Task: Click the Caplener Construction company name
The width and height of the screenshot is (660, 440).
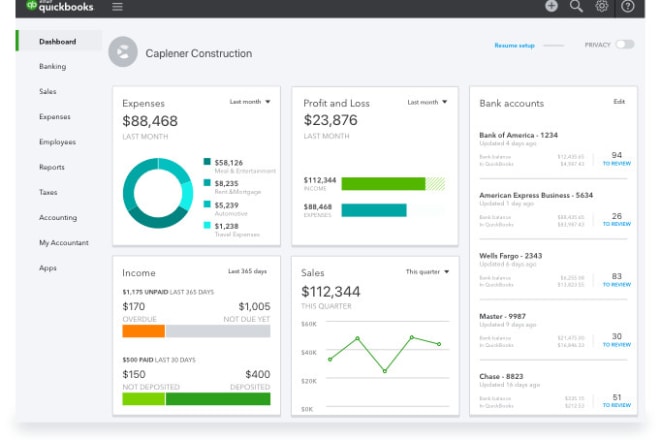Action: 199,53
